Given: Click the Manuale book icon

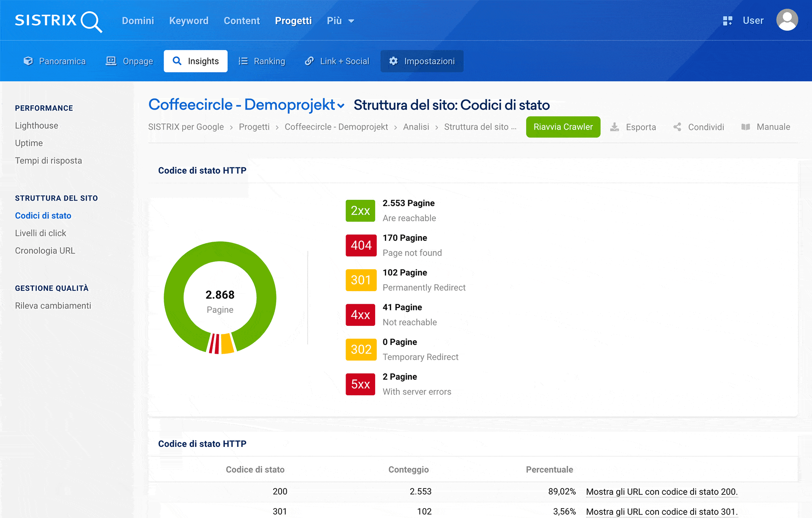Looking at the screenshot, I should click(x=746, y=127).
